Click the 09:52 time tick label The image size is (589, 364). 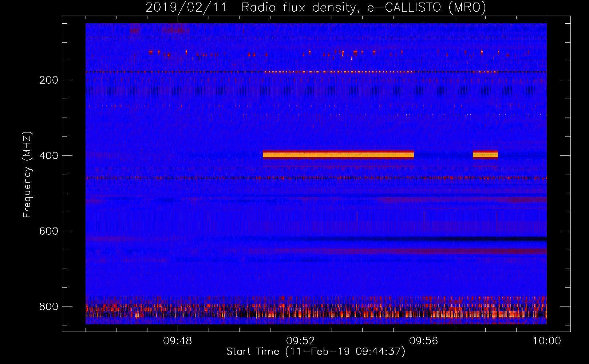(x=301, y=341)
